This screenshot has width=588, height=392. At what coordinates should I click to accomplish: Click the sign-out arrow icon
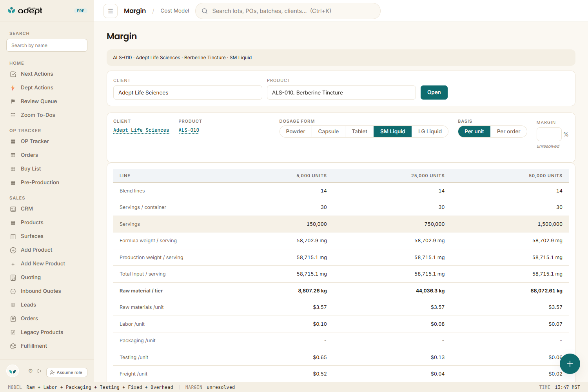coord(39,371)
